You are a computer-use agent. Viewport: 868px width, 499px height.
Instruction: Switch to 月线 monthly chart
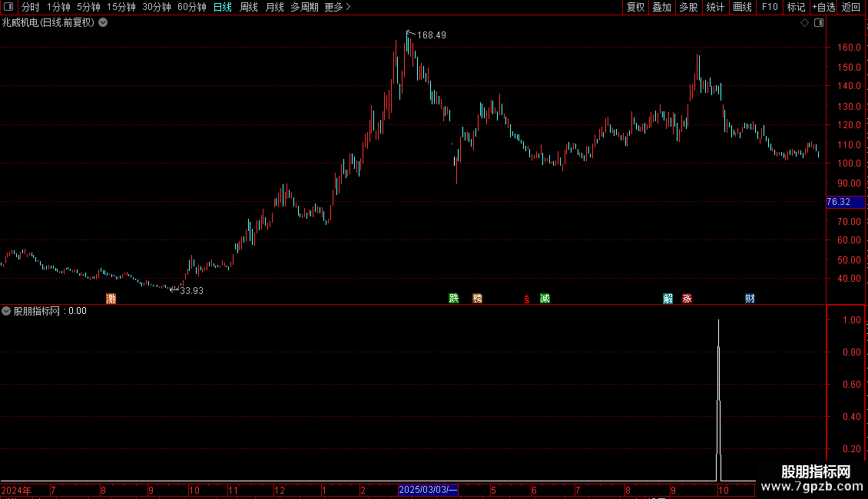coord(274,7)
